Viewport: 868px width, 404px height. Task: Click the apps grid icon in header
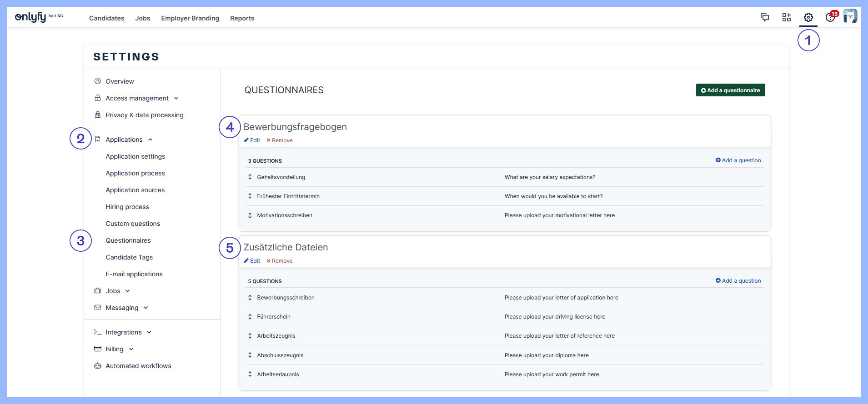coord(786,18)
